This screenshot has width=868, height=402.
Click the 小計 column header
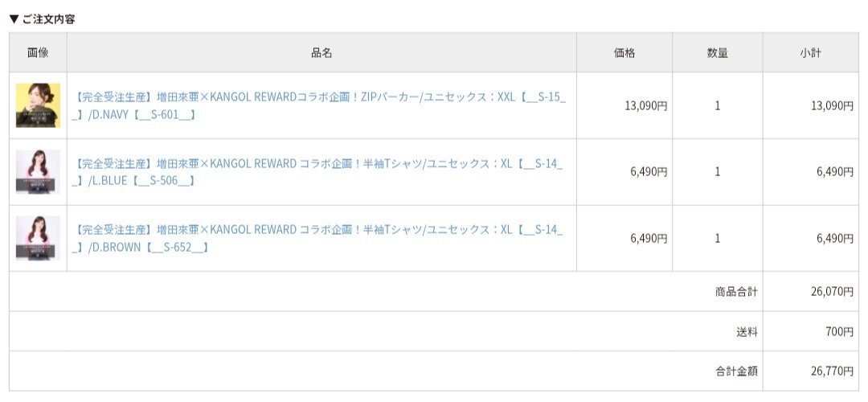(810, 52)
